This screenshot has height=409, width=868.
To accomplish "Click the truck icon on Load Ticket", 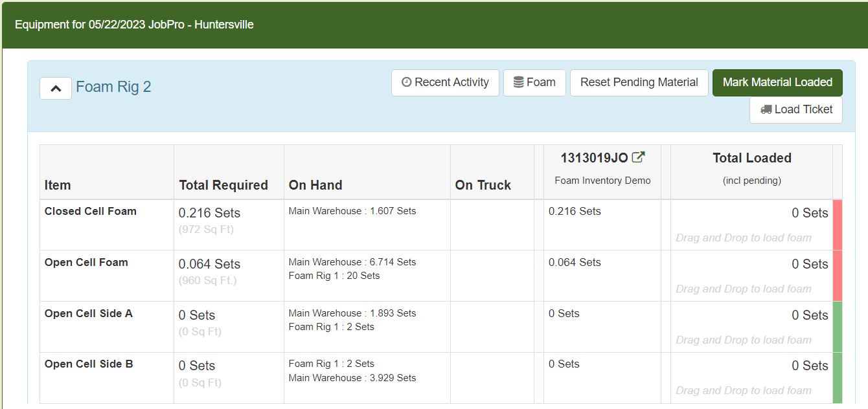I will [x=766, y=109].
